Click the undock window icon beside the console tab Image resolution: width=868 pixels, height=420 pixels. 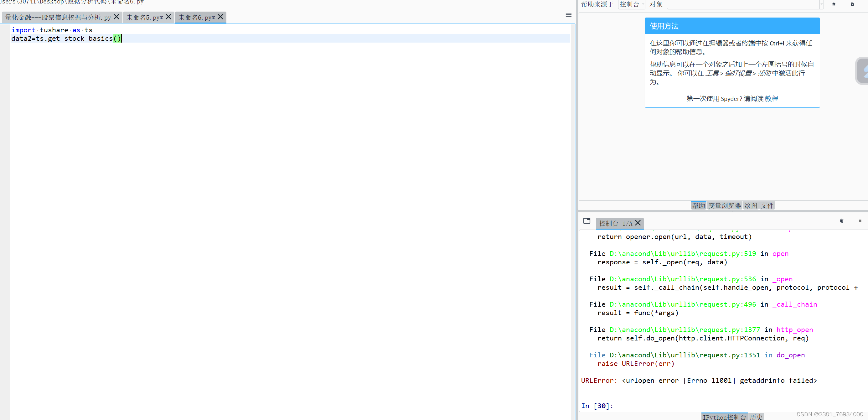pyautogui.click(x=586, y=221)
